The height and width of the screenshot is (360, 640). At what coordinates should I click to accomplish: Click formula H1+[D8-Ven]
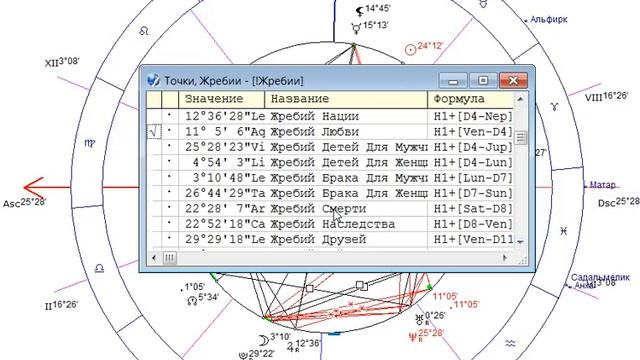click(473, 224)
